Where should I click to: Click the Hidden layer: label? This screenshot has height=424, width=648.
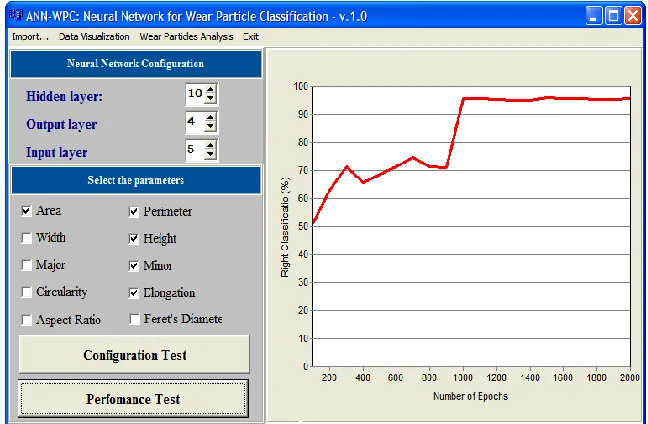coord(64,96)
